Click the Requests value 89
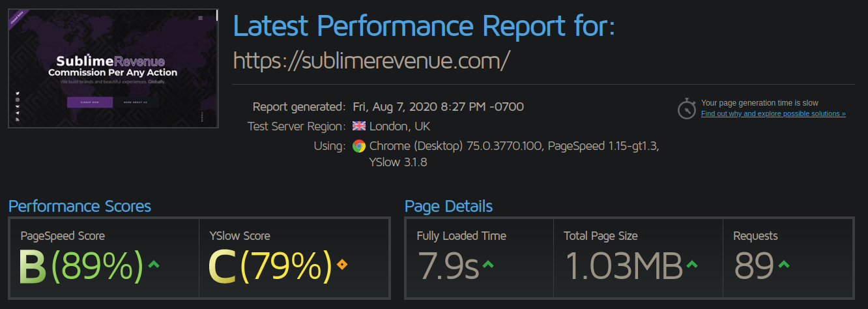This screenshot has height=309, width=868. [x=754, y=267]
